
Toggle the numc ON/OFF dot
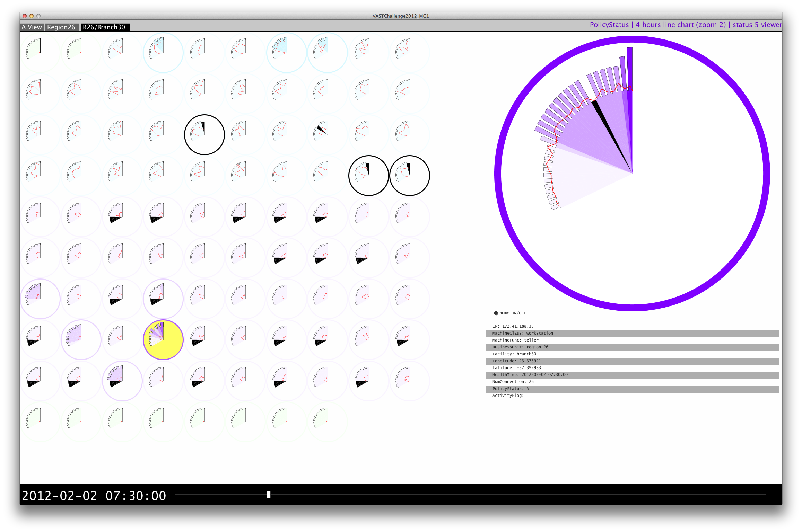click(496, 313)
